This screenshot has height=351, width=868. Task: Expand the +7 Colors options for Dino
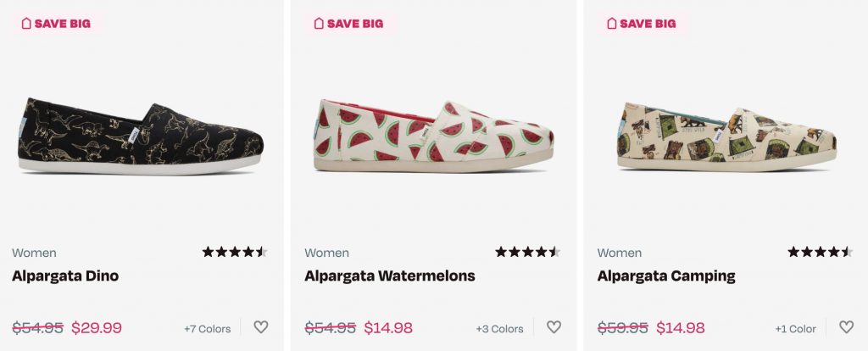pos(207,329)
